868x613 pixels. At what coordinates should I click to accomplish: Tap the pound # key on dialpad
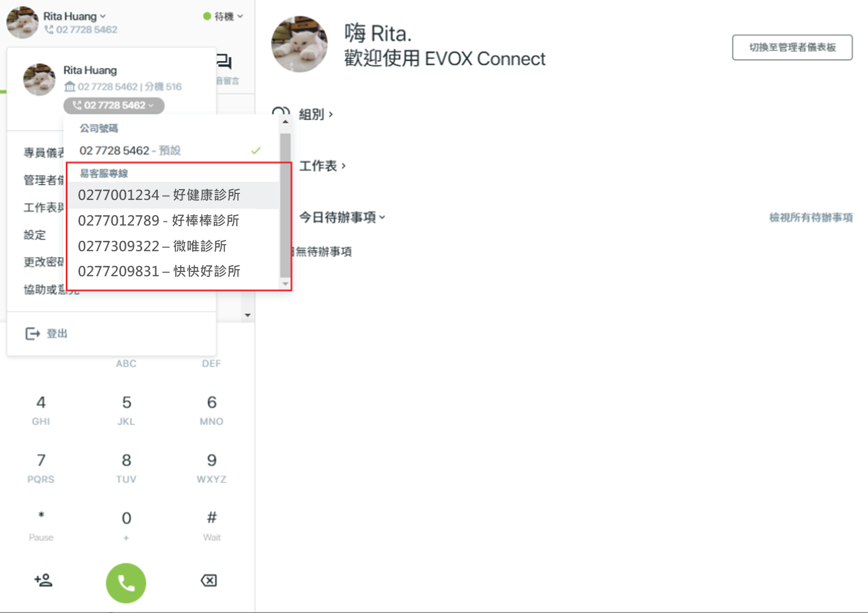click(212, 524)
